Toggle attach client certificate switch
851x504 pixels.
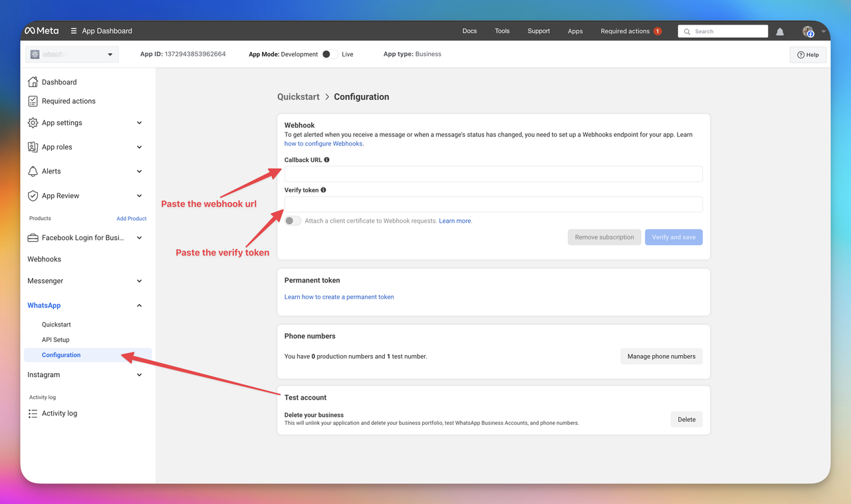click(x=293, y=221)
